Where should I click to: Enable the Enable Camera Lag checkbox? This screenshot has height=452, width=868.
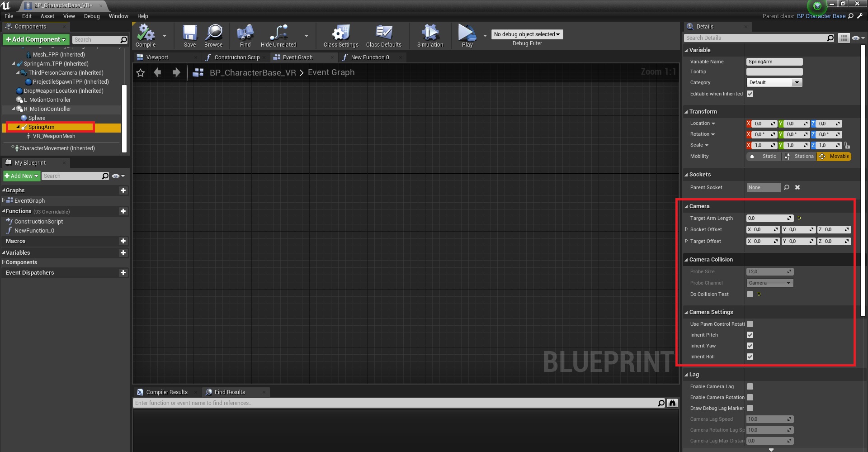click(750, 386)
